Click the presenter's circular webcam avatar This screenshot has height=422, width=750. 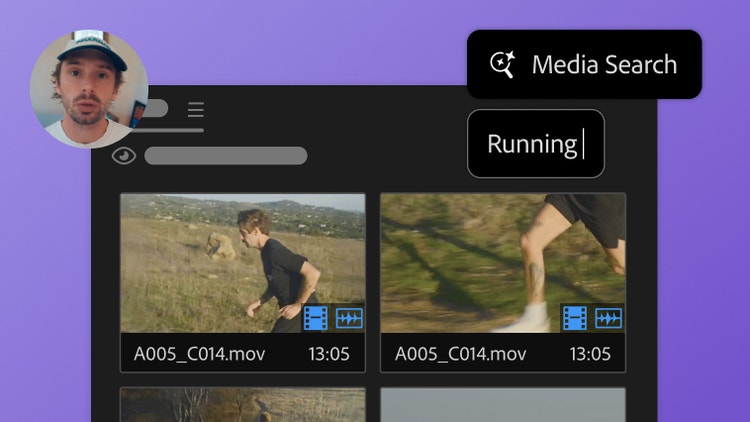point(89,89)
